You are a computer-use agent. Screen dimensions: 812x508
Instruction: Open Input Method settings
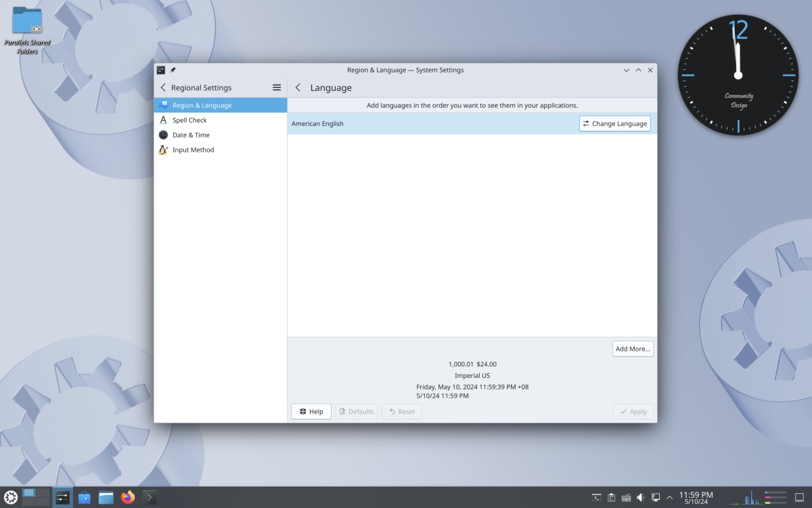[221, 150]
